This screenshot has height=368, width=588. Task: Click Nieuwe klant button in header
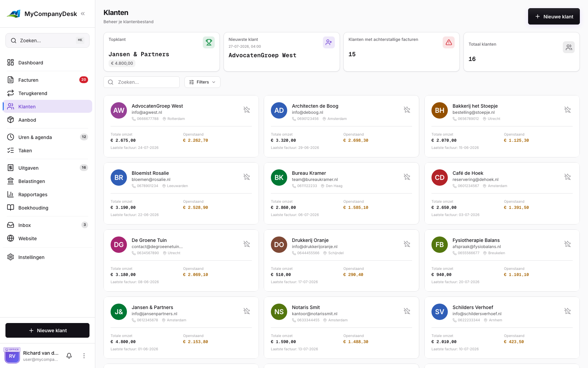tap(554, 16)
